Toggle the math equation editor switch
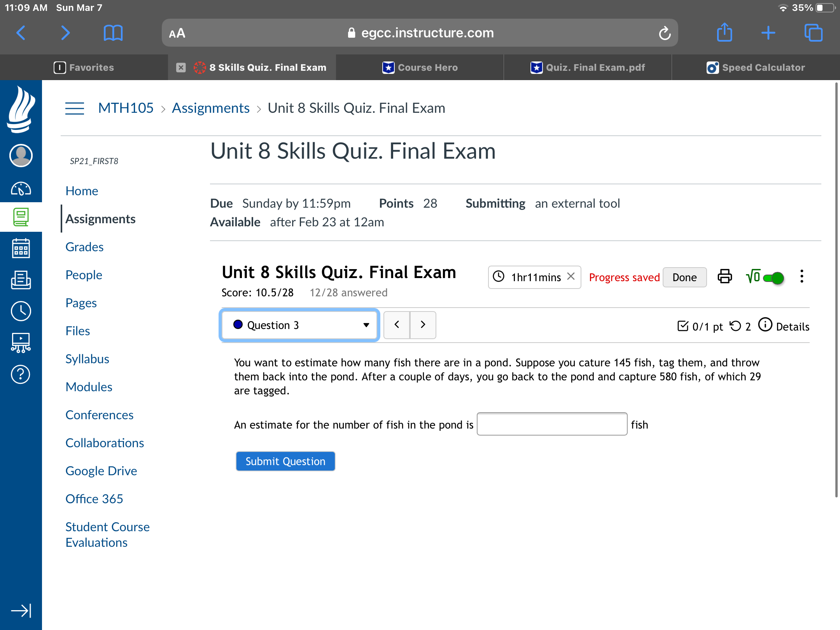The image size is (840, 630). [x=773, y=278]
